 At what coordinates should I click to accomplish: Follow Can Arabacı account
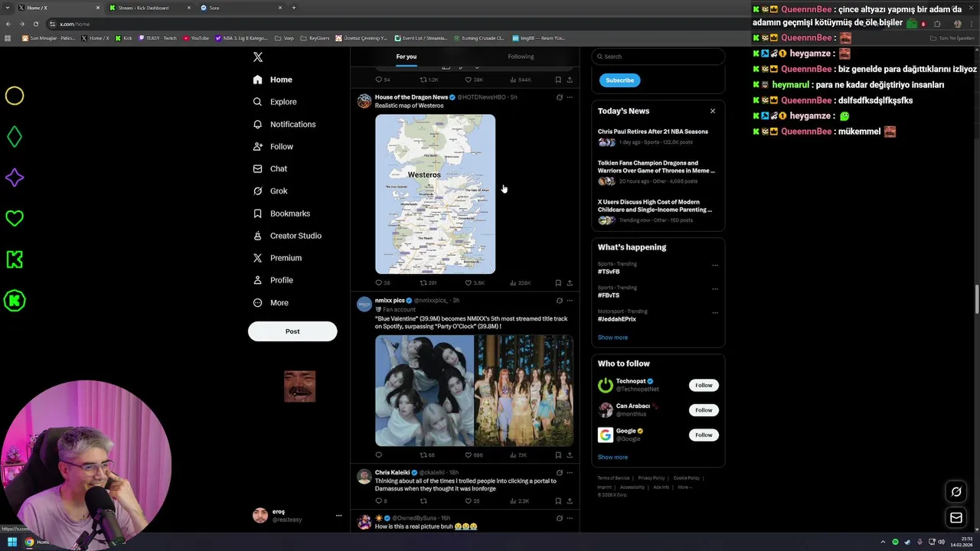click(704, 410)
